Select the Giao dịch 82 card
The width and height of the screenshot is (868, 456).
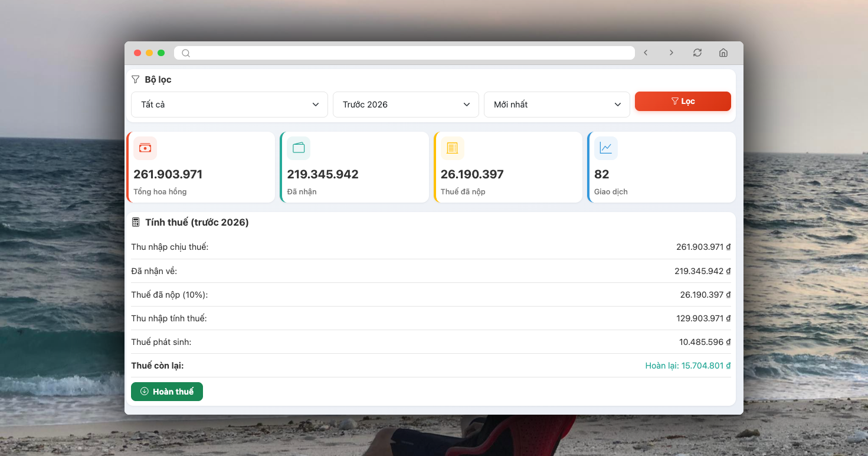[x=661, y=167]
